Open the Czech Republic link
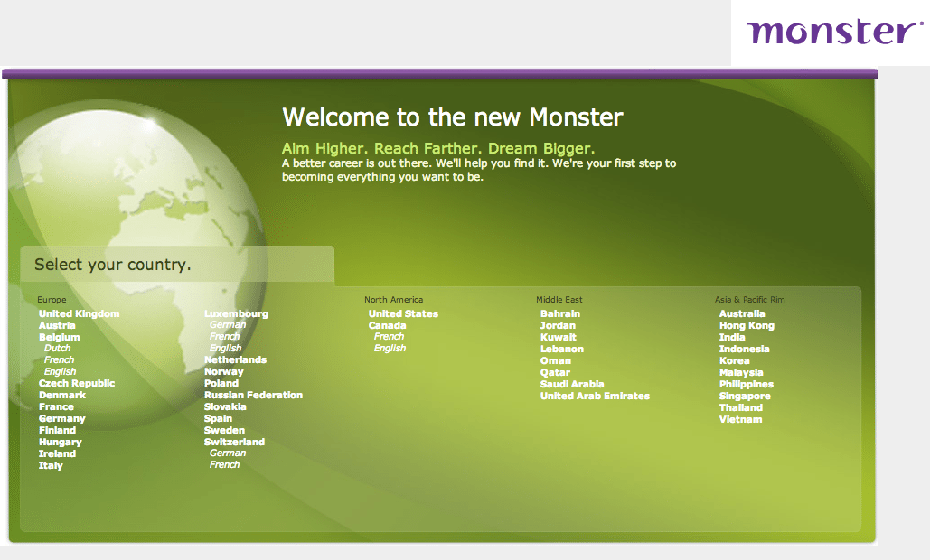This screenshot has height=560, width=930. (77, 383)
